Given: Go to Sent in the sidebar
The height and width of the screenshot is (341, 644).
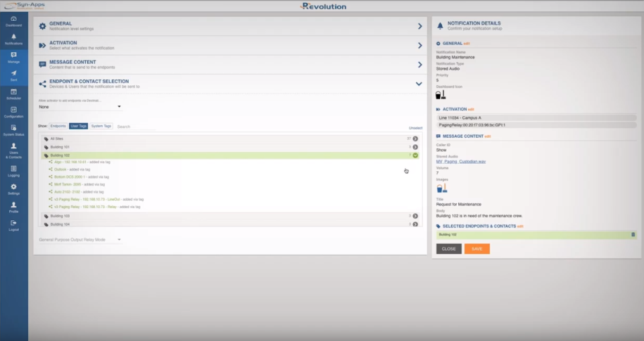Looking at the screenshot, I should (x=13, y=76).
